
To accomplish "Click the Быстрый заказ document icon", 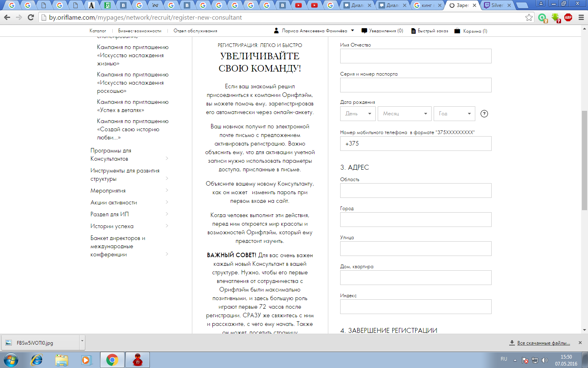I will tap(413, 31).
